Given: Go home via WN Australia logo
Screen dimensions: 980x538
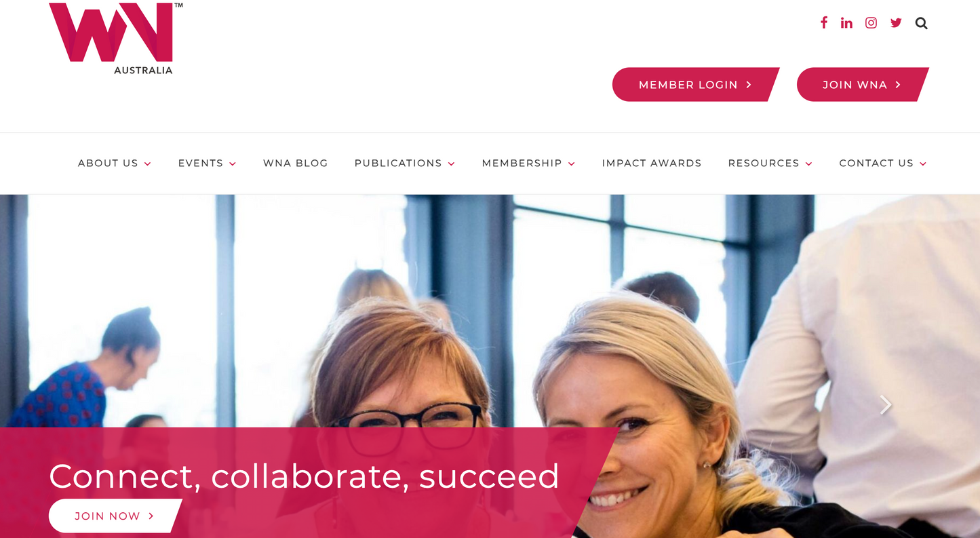Looking at the screenshot, I should click(x=115, y=38).
